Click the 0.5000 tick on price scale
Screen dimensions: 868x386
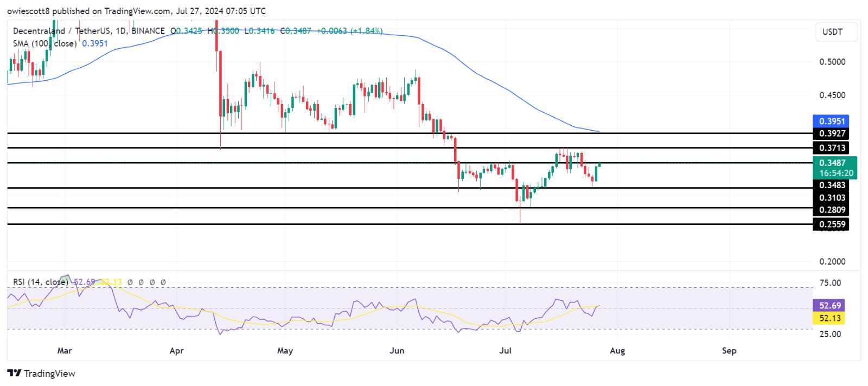pyautogui.click(x=832, y=62)
